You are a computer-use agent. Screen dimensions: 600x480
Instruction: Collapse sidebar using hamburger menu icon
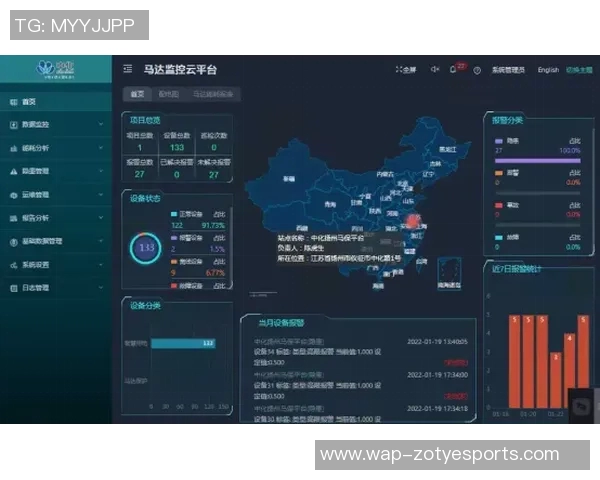point(128,69)
